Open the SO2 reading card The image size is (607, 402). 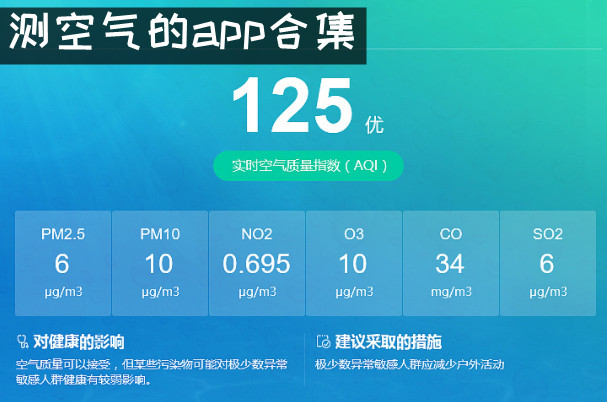(548, 263)
